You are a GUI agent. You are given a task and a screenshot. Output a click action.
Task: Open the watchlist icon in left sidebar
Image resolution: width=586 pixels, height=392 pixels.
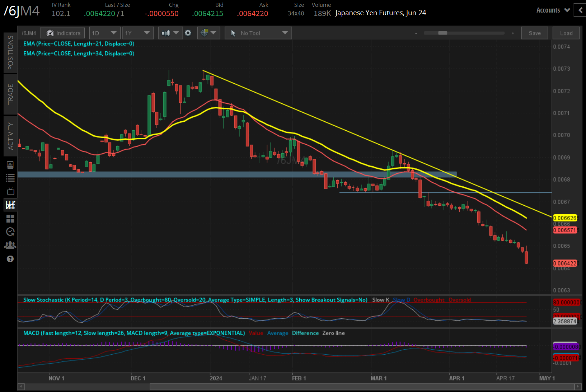pos(10,177)
